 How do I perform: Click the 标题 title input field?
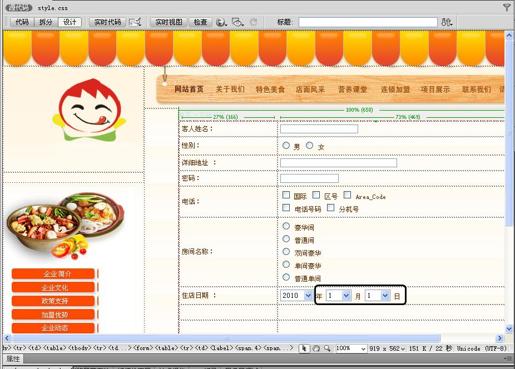(368, 22)
